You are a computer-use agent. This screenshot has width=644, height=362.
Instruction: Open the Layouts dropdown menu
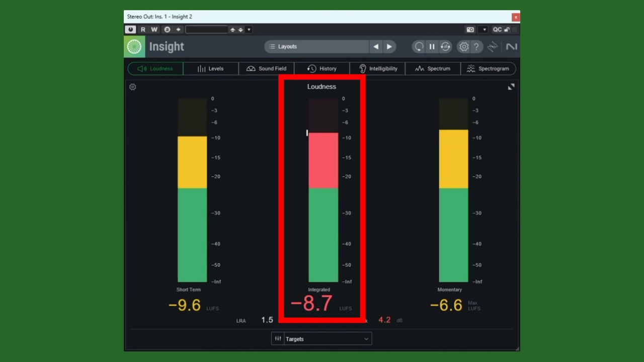(317, 47)
